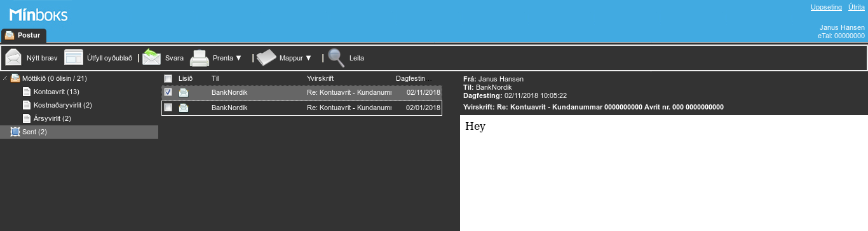Click subject of the 02/11/2018 message

coord(349,92)
